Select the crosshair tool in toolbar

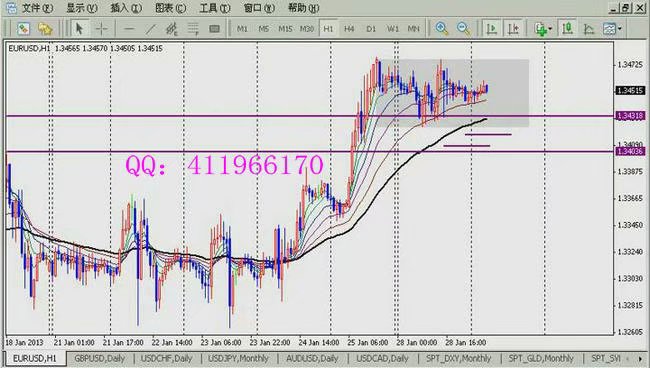click(101, 29)
